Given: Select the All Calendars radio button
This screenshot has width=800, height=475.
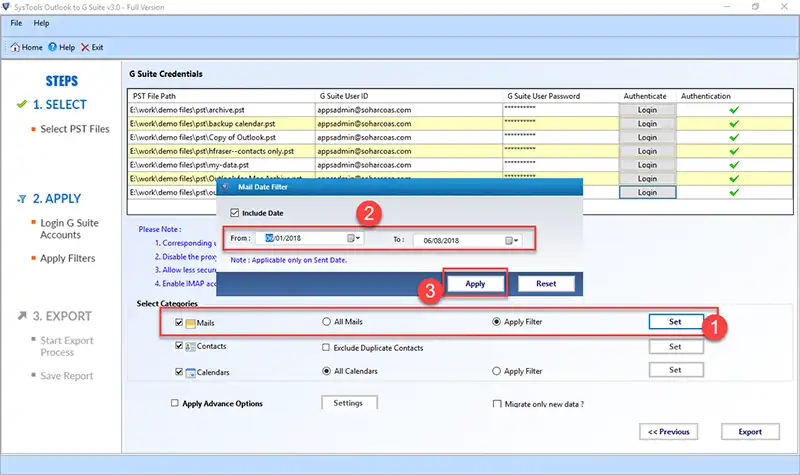Looking at the screenshot, I should 327,371.
